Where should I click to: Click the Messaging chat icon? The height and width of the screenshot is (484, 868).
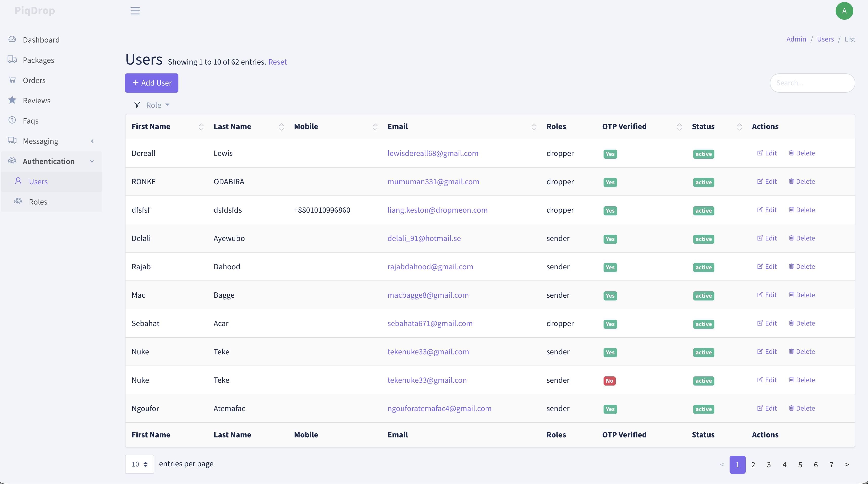pyautogui.click(x=12, y=140)
